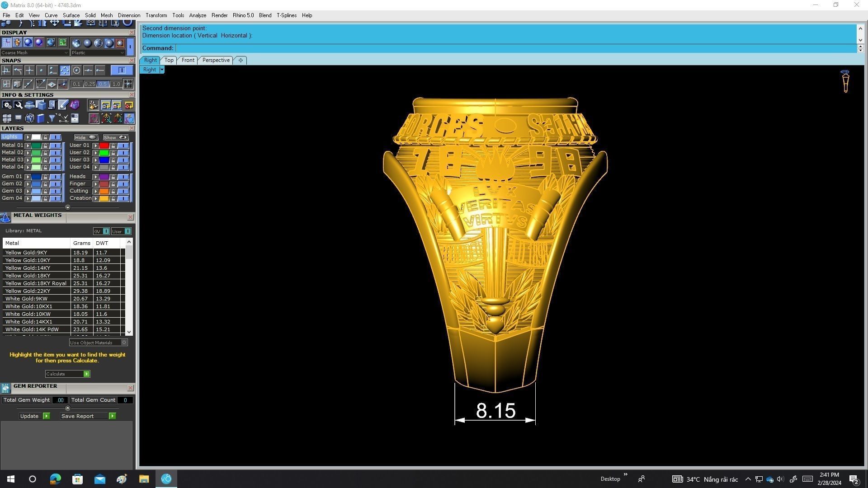The image size is (868, 488).
Task: Click the wireframe cube bounding box icon
Action: 29,118
